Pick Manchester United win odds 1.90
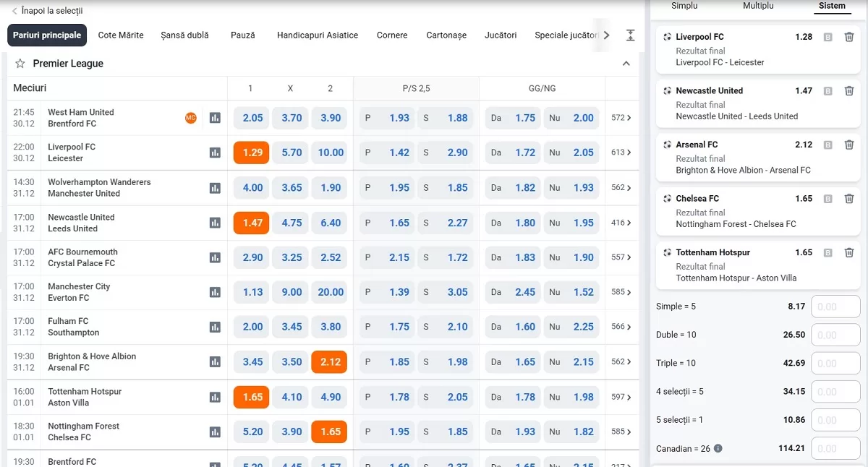Image resolution: width=868 pixels, height=467 pixels. coord(330,188)
